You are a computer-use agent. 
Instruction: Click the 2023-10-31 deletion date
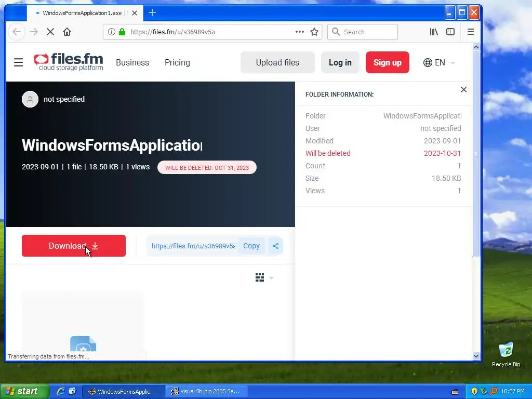pyautogui.click(x=443, y=153)
